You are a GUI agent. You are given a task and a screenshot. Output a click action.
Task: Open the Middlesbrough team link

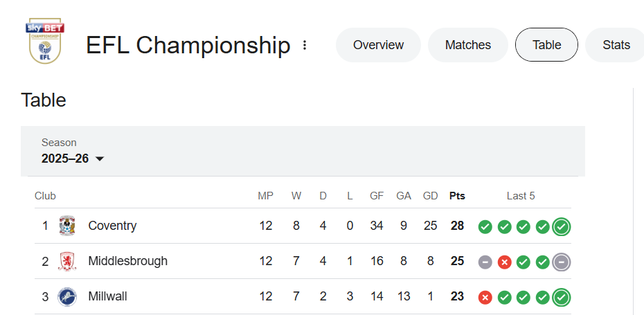pos(127,262)
